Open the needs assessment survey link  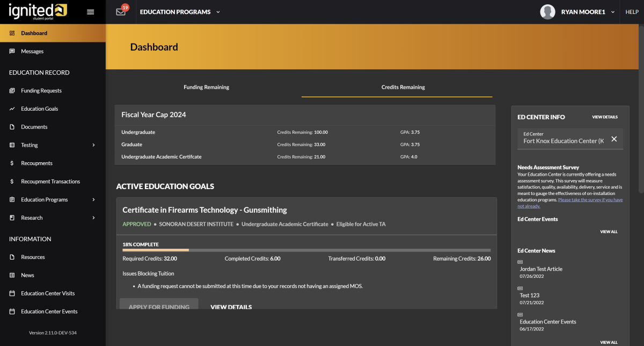tap(590, 200)
